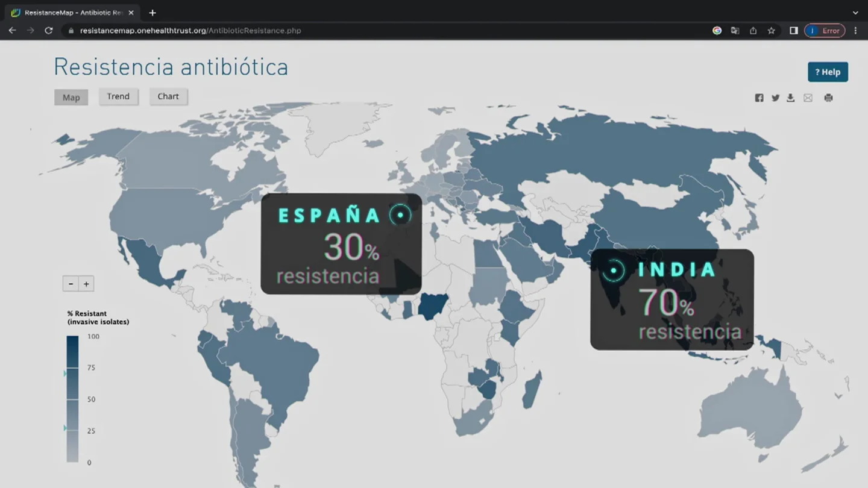Image resolution: width=868 pixels, height=488 pixels.
Task: Zoom in the map with plus button
Action: [87, 284]
